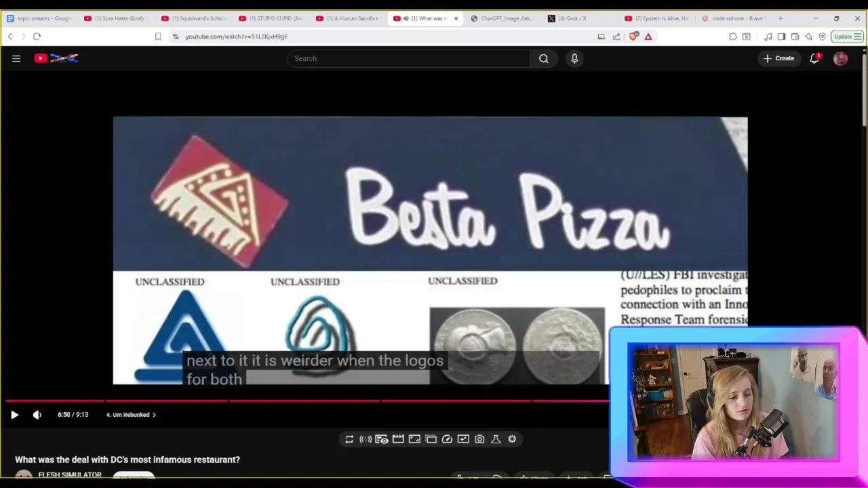Viewport: 868px width, 488px height.
Task: Open the extensions puzzle icon
Action: [x=732, y=37]
